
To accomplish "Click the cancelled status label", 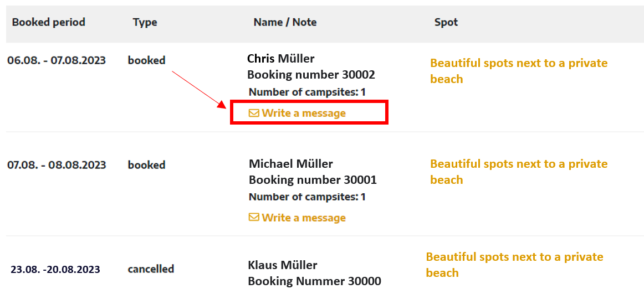I will [151, 269].
